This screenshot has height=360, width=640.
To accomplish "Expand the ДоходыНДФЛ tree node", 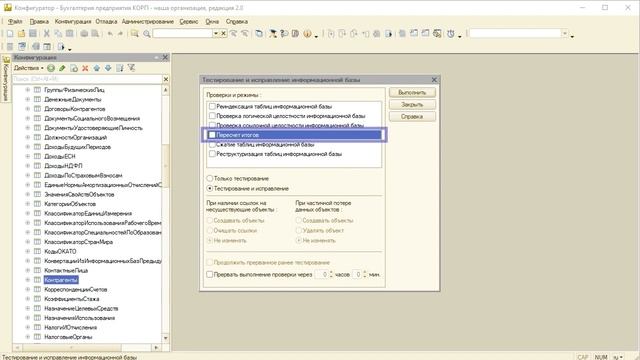I will 28,166.
